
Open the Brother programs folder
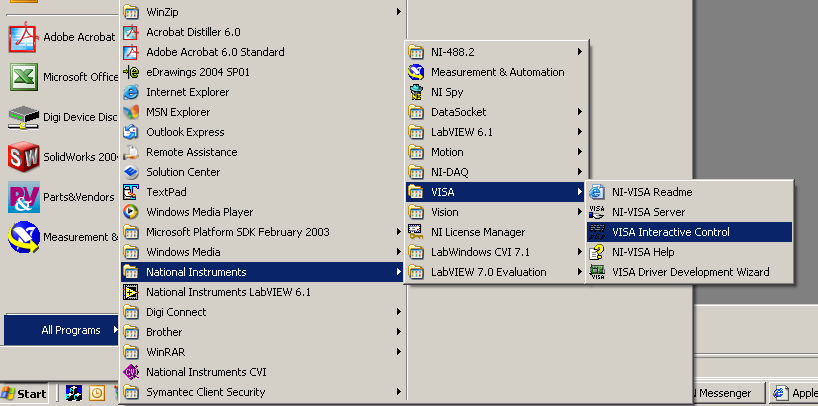tap(262, 332)
